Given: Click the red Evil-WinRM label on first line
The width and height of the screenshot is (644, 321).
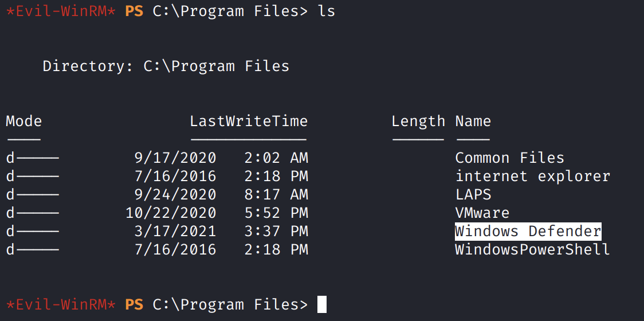Looking at the screenshot, I should [x=61, y=11].
